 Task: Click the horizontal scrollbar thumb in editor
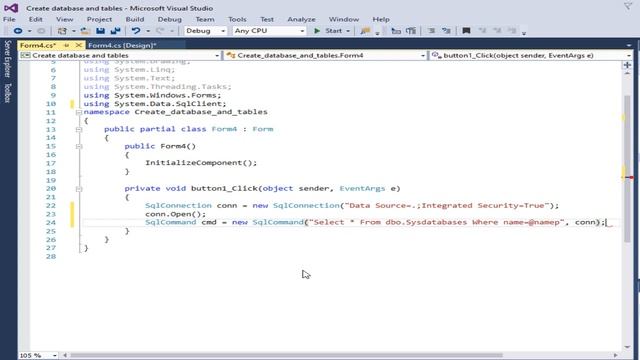[287, 356]
